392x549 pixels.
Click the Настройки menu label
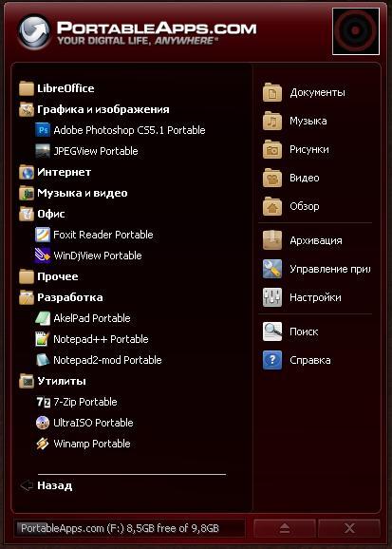point(315,297)
